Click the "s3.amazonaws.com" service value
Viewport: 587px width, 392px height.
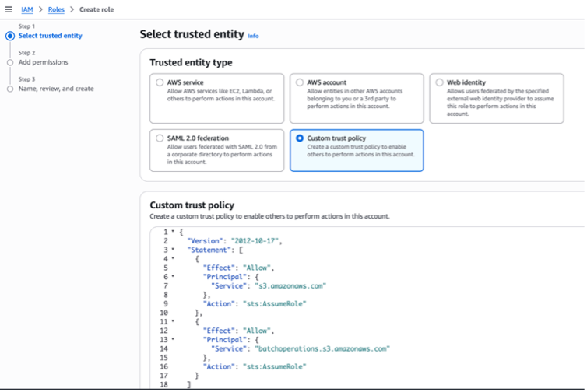[290, 285]
